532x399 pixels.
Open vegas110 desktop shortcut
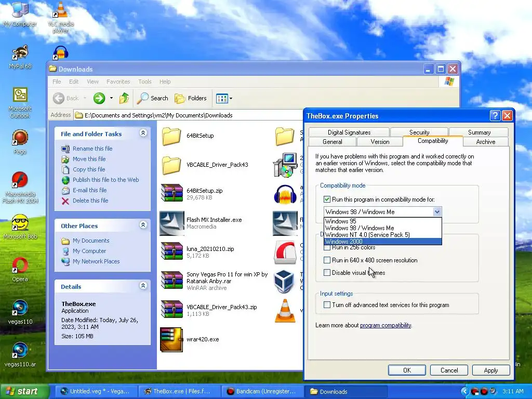[x=20, y=312]
